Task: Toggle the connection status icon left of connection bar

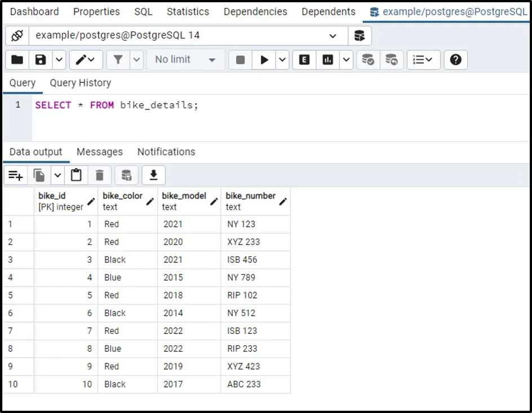Action: click(x=17, y=36)
